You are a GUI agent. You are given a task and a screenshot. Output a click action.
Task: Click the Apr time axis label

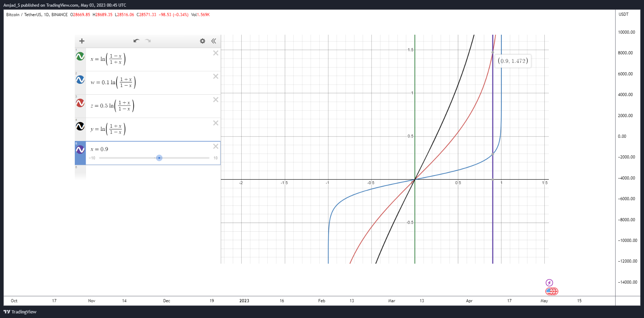click(469, 301)
